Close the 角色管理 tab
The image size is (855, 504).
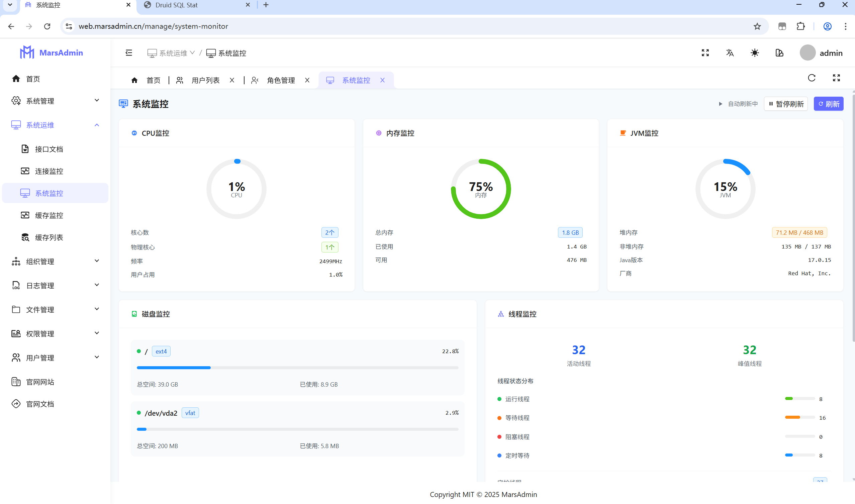(307, 80)
